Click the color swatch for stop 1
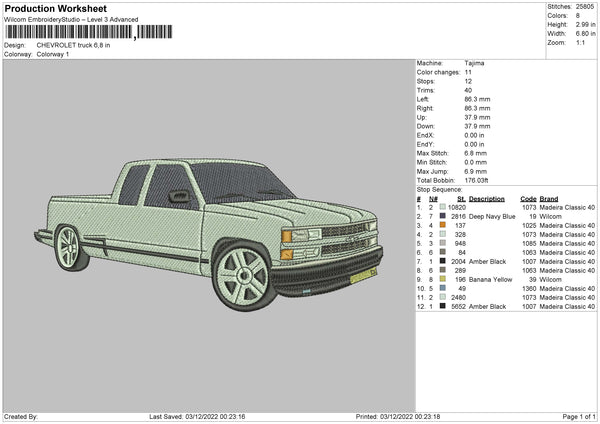Viewport: 600px width, 424px height. pyautogui.click(x=442, y=207)
